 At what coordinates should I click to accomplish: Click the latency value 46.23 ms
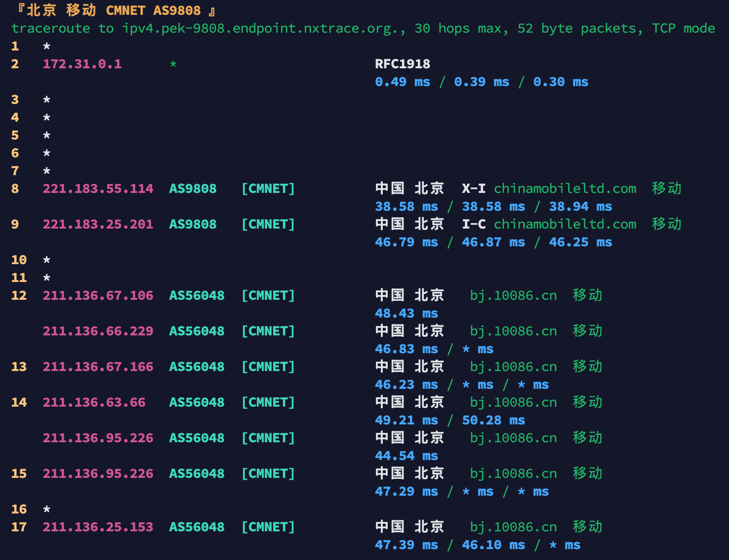tap(407, 385)
